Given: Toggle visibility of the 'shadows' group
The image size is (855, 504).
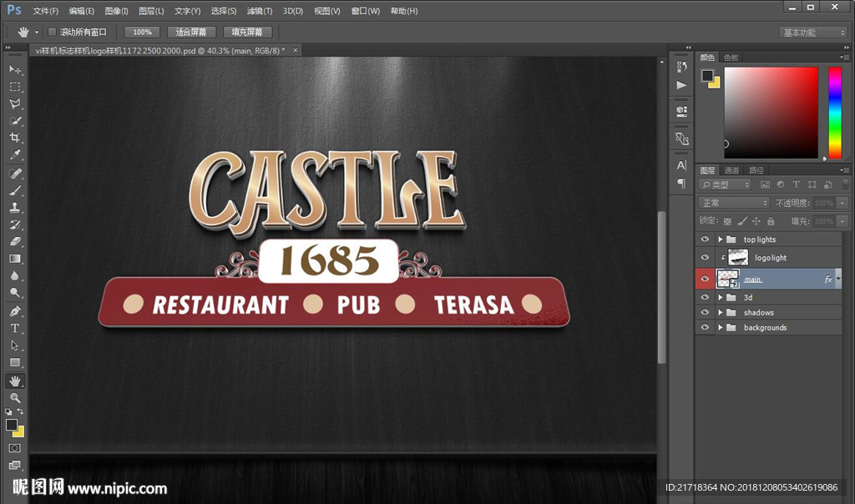Looking at the screenshot, I should pyautogui.click(x=706, y=313).
